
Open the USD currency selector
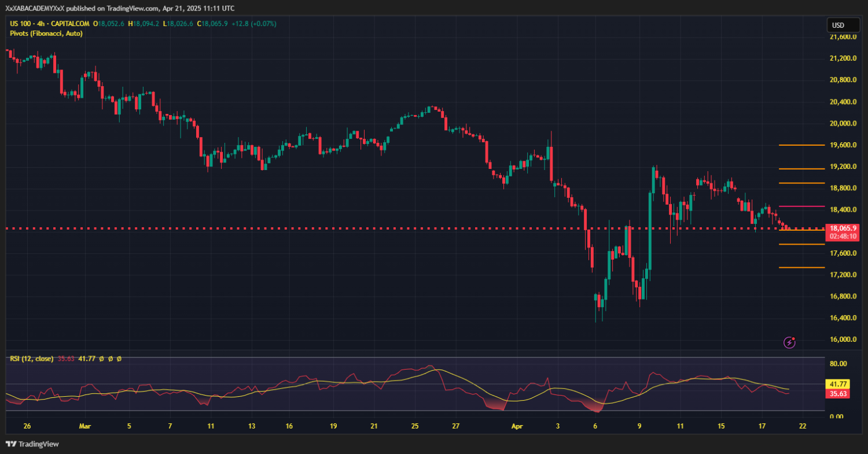click(x=838, y=25)
